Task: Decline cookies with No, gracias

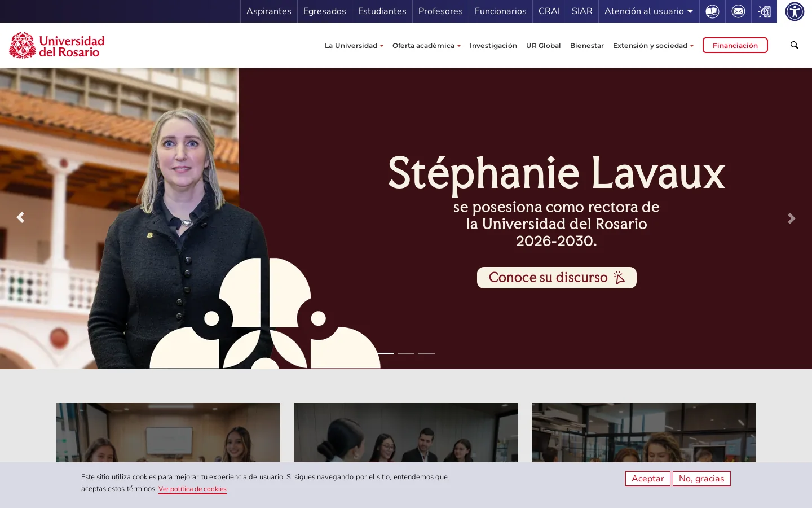Action: [701, 479]
